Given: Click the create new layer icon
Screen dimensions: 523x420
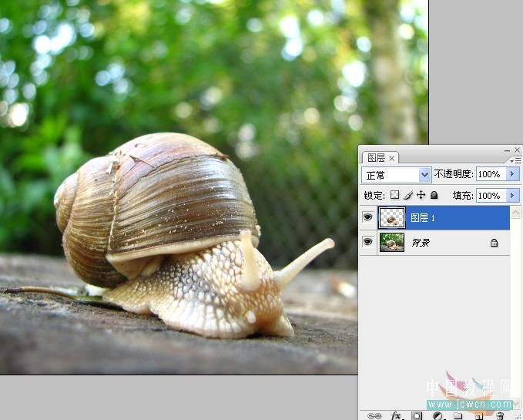Looking at the screenshot, I should coord(478,415).
